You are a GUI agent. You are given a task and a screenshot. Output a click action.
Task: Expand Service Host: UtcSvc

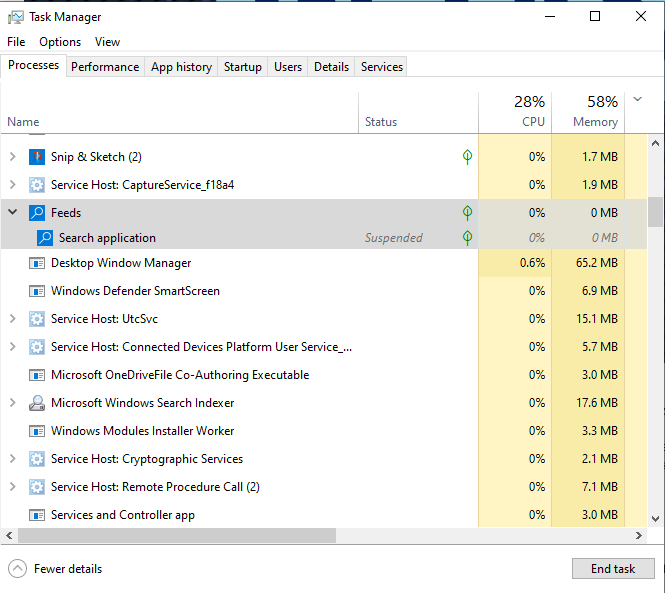[x=13, y=319]
